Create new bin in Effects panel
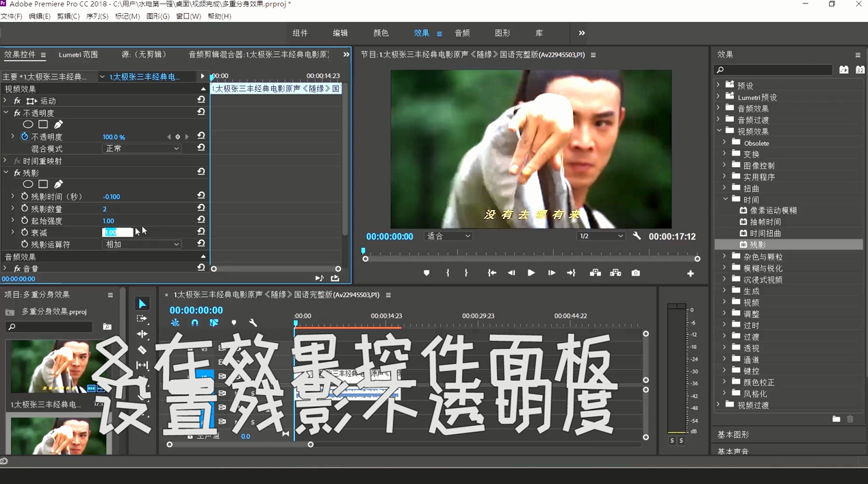This screenshot has height=484, width=868. pyautogui.click(x=836, y=419)
